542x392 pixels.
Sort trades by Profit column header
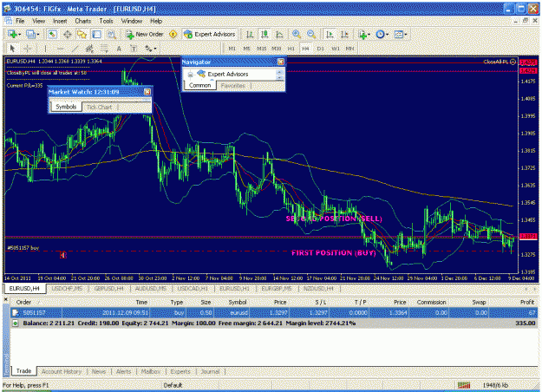tap(526, 302)
